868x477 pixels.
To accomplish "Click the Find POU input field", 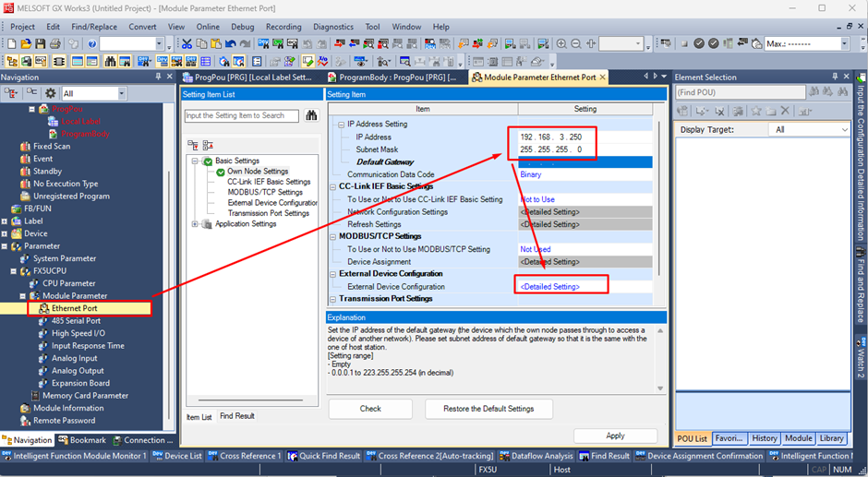I will tap(741, 92).
